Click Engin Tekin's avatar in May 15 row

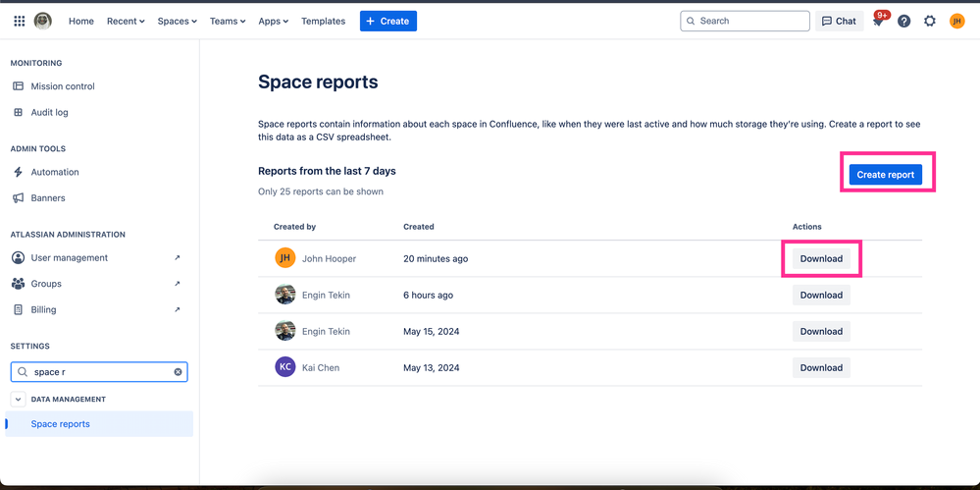pos(285,331)
